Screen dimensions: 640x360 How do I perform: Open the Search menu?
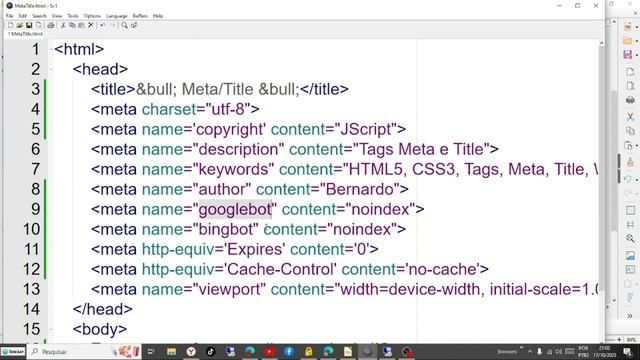[x=39, y=16]
